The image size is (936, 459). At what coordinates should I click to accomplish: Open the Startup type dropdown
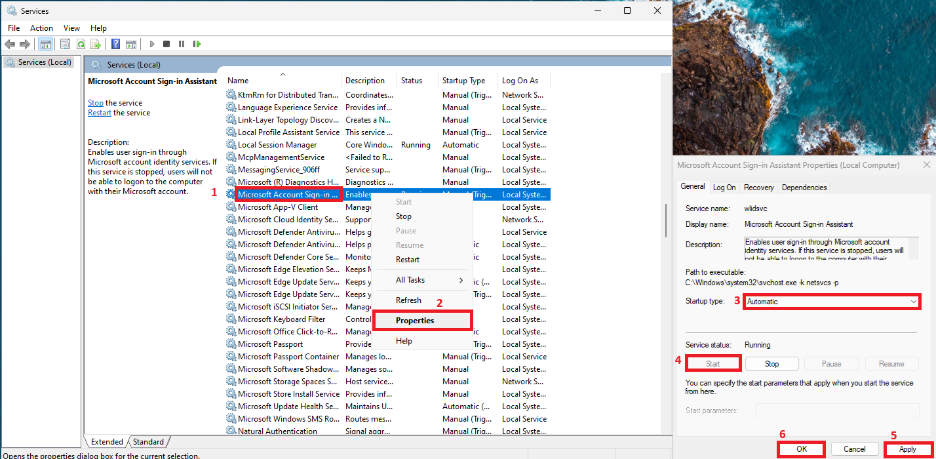832,301
